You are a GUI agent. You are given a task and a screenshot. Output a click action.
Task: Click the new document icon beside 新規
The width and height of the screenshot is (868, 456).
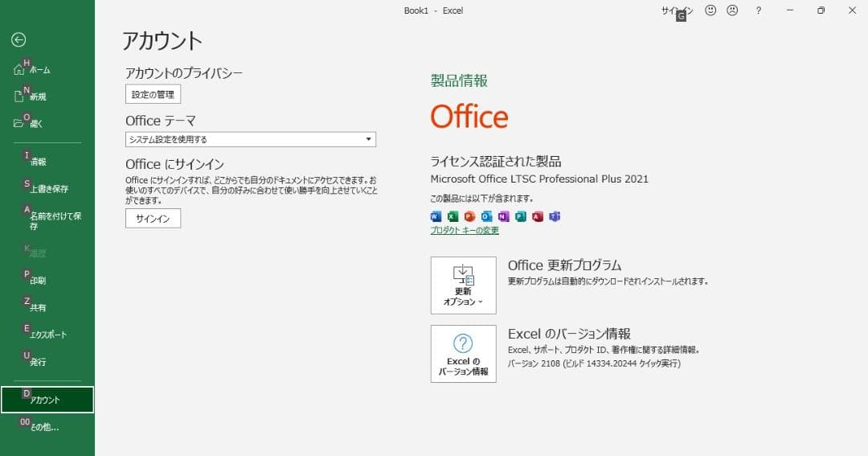click(18, 97)
